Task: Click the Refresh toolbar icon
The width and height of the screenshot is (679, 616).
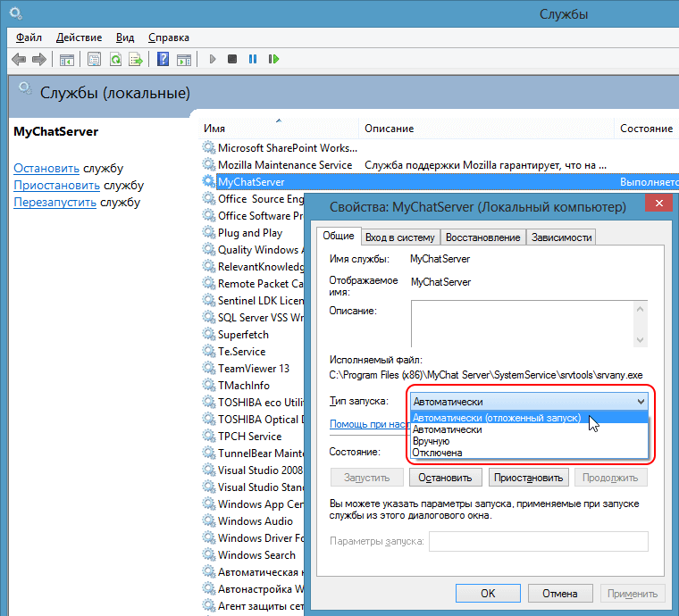Action: [x=115, y=60]
